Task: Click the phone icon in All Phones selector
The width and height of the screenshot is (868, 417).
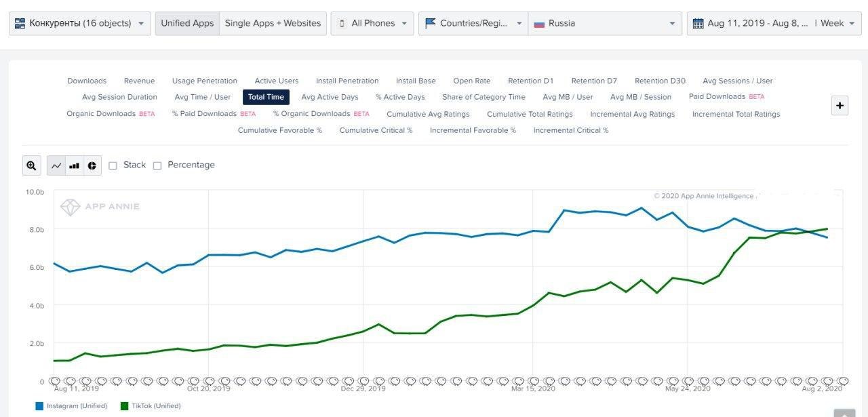Action: (x=342, y=23)
